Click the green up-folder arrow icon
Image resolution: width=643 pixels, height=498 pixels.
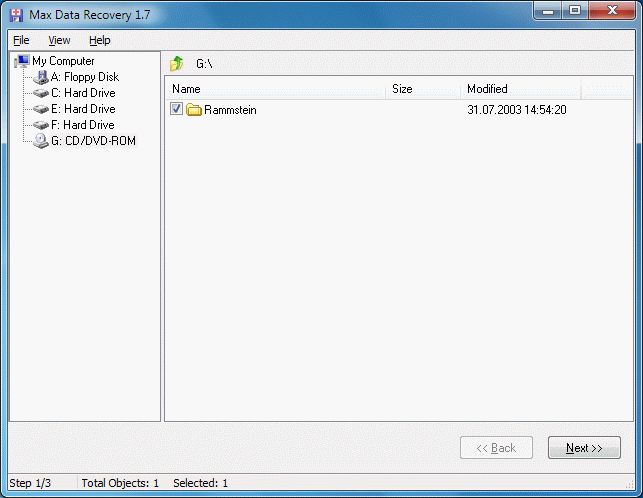coord(177,64)
